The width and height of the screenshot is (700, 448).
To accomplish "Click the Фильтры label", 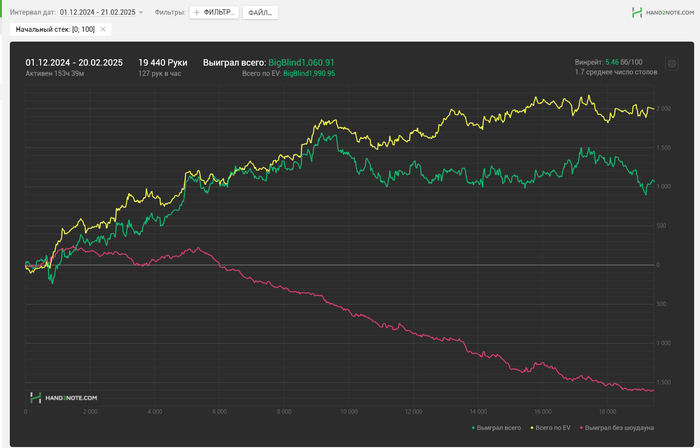I will 170,12.
